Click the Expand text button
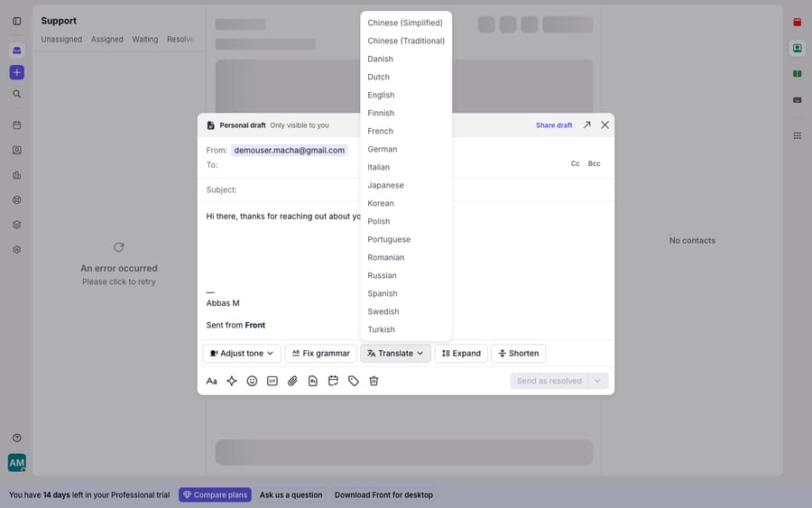 click(461, 353)
